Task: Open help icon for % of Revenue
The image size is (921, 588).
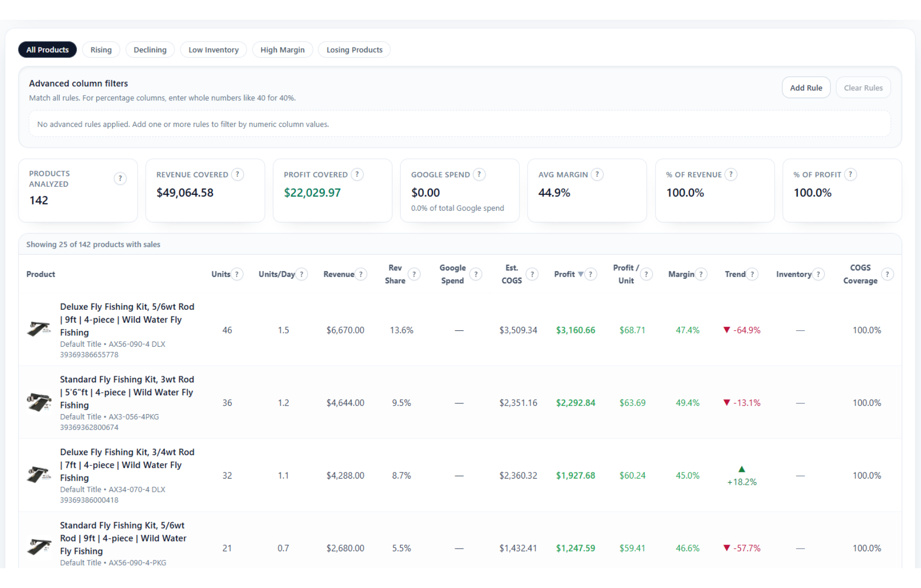Action: (x=731, y=174)
